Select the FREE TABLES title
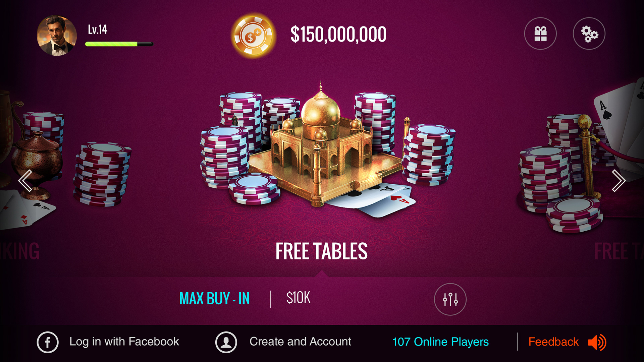 point(321,251)
